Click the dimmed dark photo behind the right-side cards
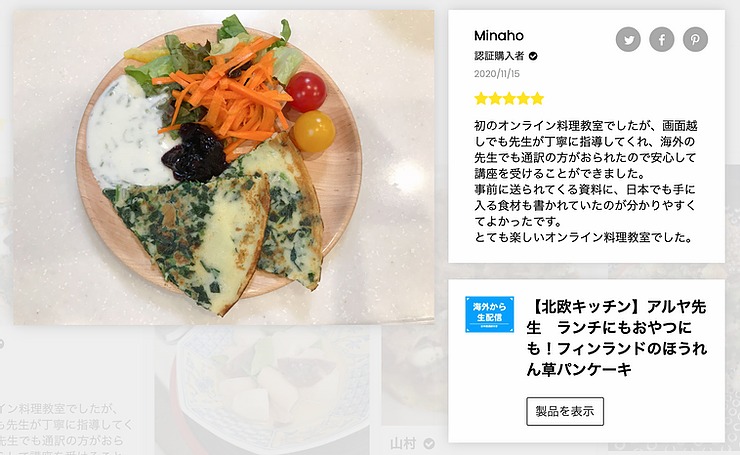 tap(414, 375)
